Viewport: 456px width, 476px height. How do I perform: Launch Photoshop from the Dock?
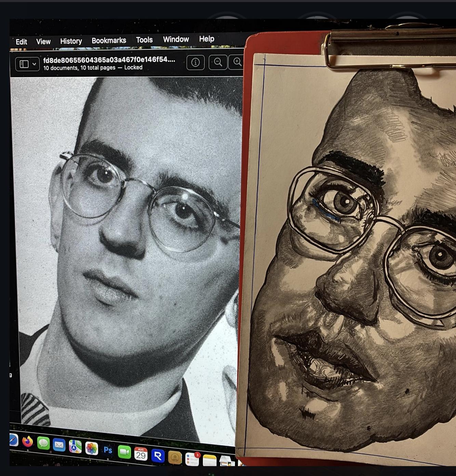(x=108, y=450)
